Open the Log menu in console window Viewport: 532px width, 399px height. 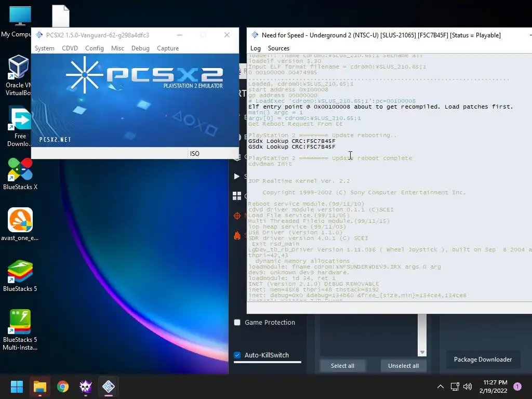pos(255,48)
